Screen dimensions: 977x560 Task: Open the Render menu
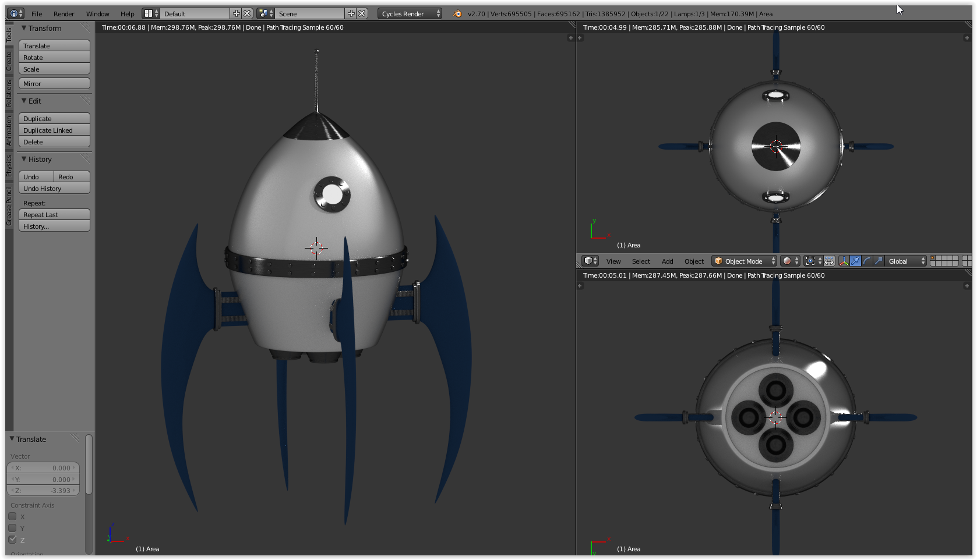64,13
